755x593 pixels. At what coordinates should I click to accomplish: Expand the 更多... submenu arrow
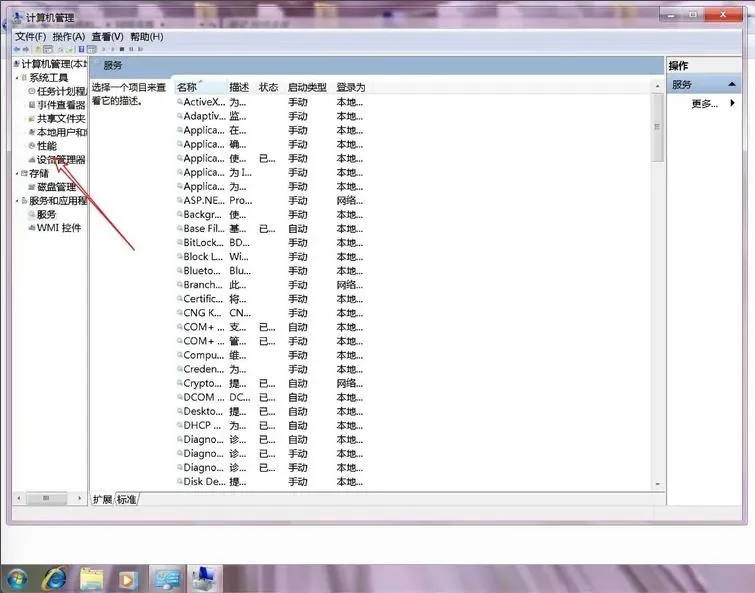[732, 103]
